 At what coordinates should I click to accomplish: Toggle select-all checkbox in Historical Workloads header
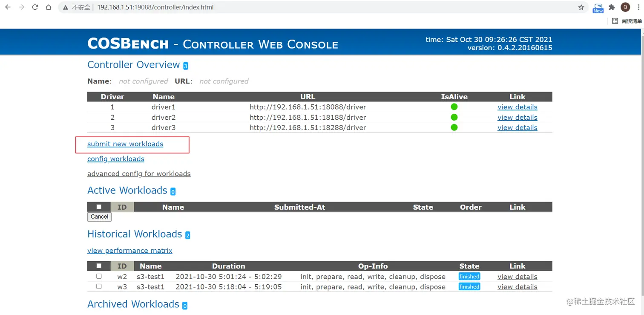point(99,266)
